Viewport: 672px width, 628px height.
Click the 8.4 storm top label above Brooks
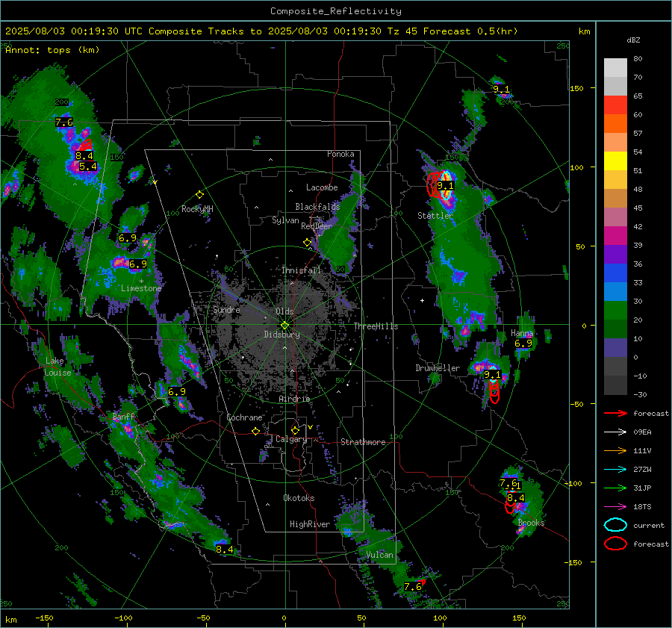pyautogui.click(x=515, y=497)
